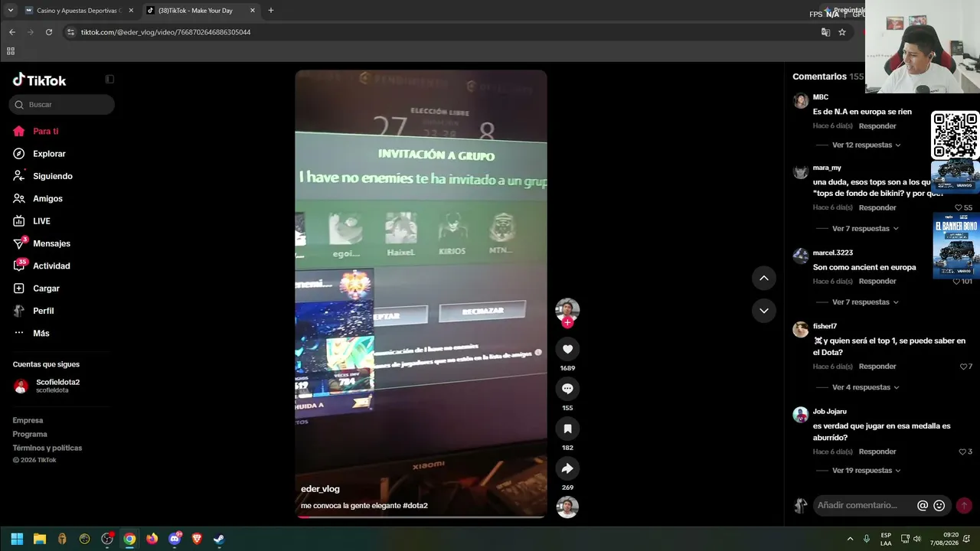Reply to Job Jojaru's comment

(877, 452)
